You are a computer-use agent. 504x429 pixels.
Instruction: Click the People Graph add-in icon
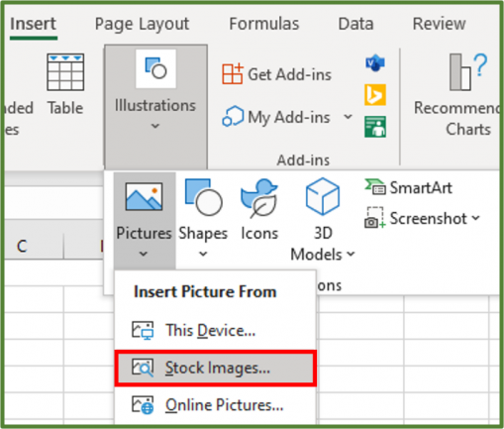pos(375,127)
